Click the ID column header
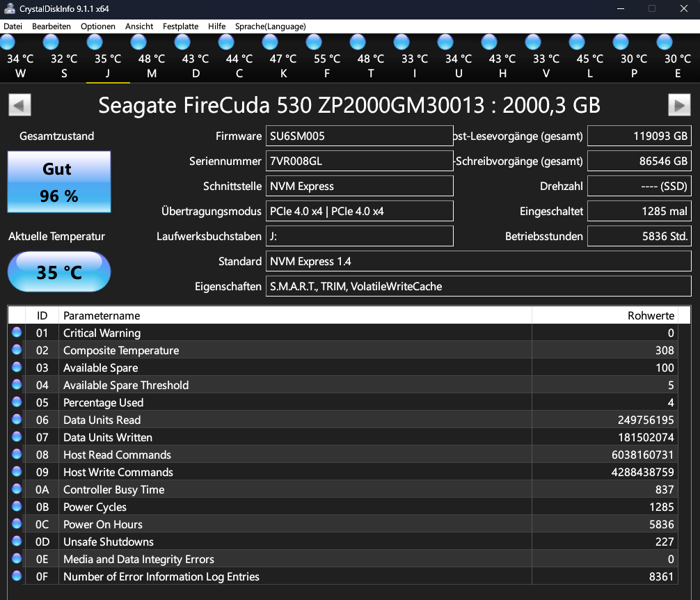The height and width of the screenshot is (600, 700). click(x=42, y=315)
